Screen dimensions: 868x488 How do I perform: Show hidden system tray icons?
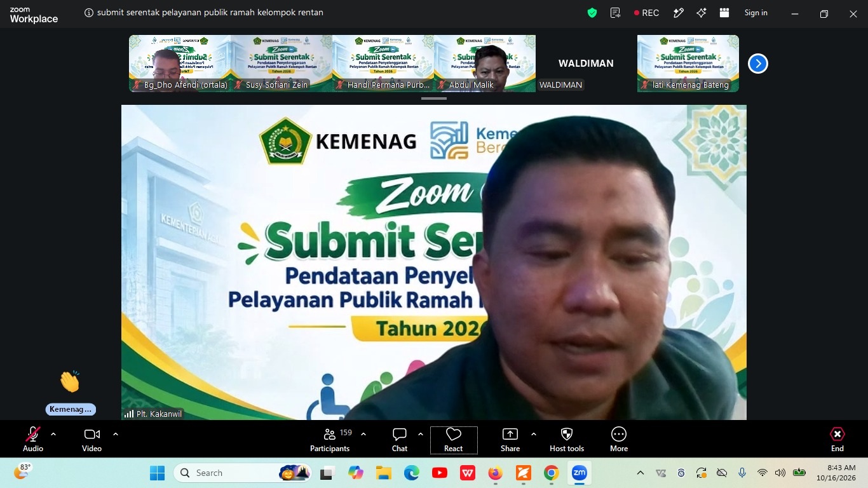[641, 473]
